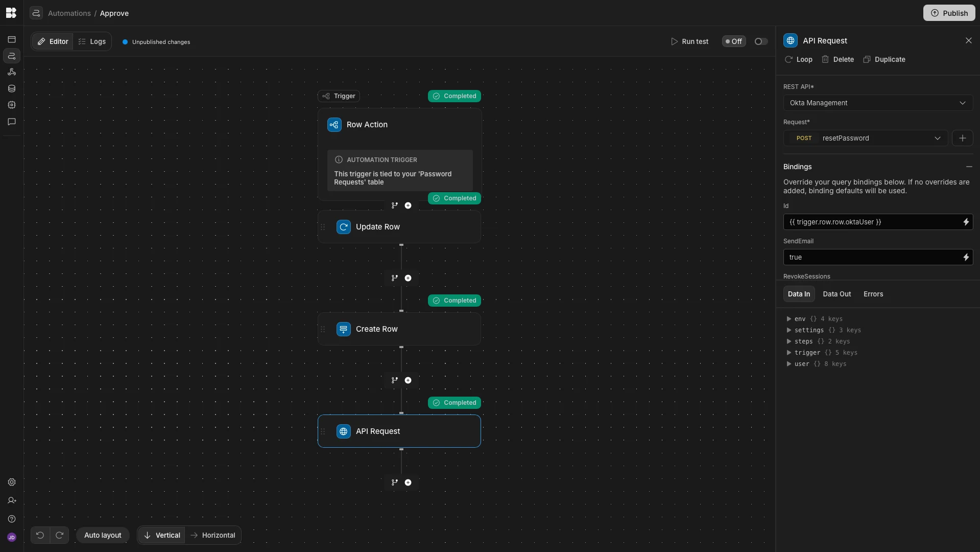Add branch below Create Row step

(x=394, y=380)
